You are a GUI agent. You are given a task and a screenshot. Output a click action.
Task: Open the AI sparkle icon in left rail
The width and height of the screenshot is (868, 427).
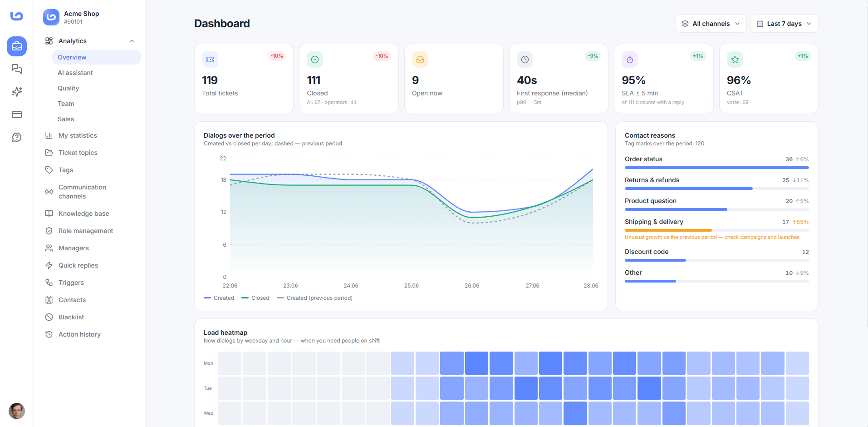(17, 92)
